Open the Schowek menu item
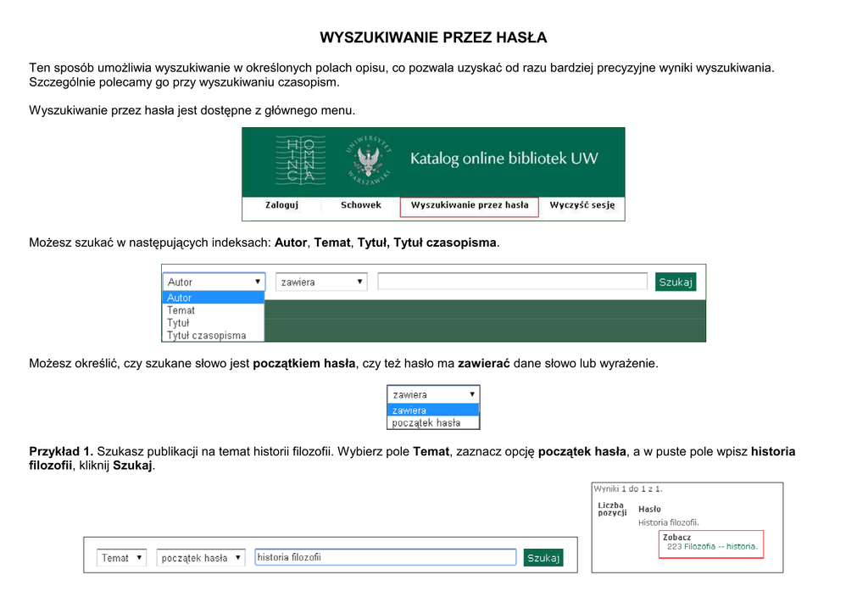The width and height of the screenshot is (868, 614). coord(361,205)
